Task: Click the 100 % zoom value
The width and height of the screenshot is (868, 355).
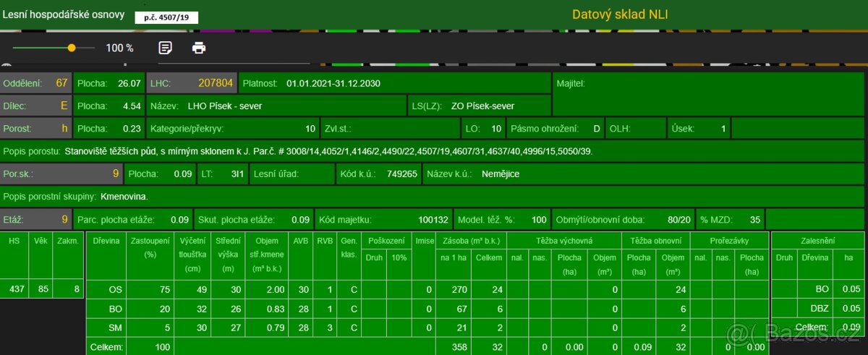Action: [119, 48]
